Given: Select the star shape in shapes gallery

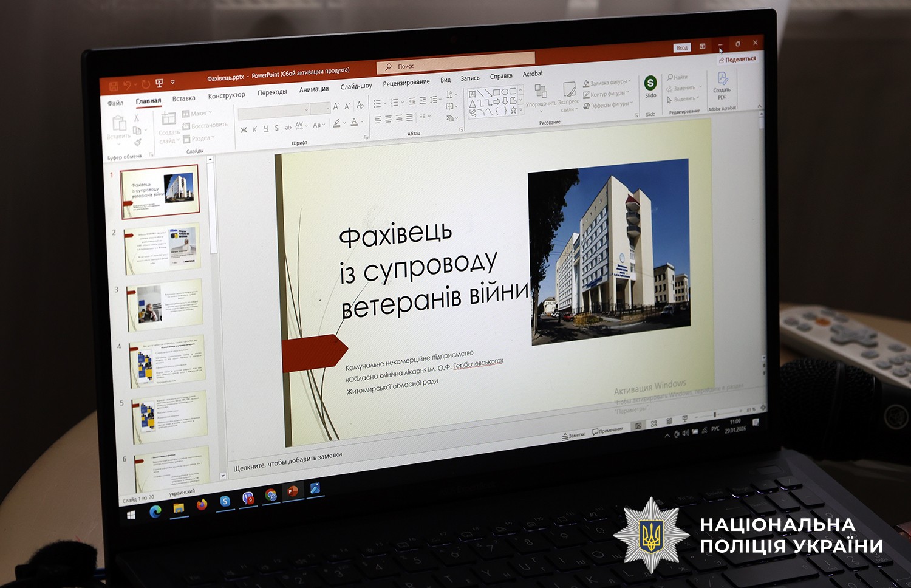Looking at the screenshot, I should [513, 110].
